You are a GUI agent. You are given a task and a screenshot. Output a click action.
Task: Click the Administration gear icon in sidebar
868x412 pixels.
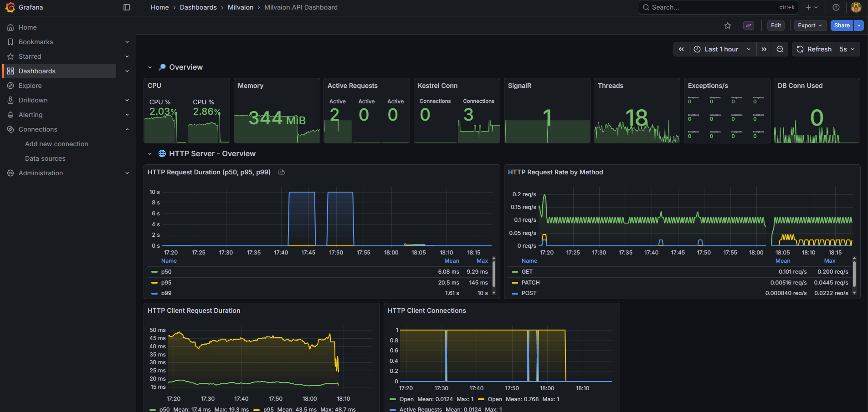coord(10,173)
